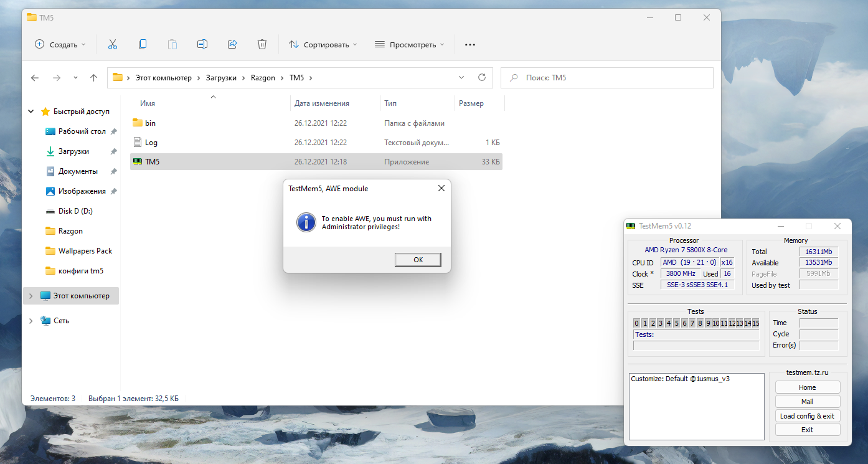Select the TM5 application icon in the file list
The image size is (868, 464).
[138, 162]
